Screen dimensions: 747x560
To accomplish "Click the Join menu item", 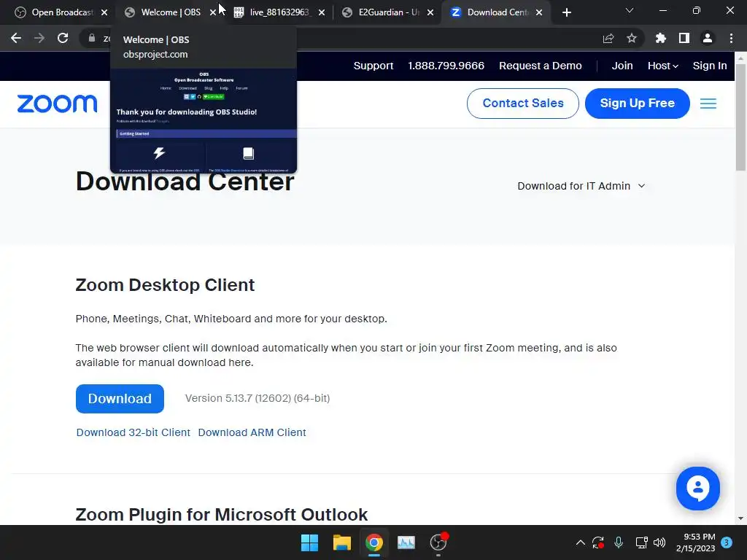I will [622, 66].
